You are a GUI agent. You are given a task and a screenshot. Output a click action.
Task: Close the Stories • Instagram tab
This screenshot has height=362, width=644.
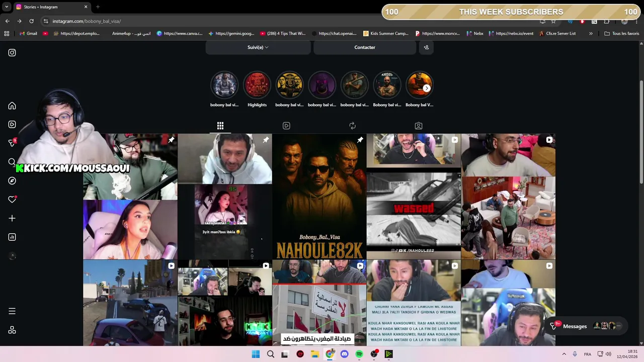tap(86, 7)
